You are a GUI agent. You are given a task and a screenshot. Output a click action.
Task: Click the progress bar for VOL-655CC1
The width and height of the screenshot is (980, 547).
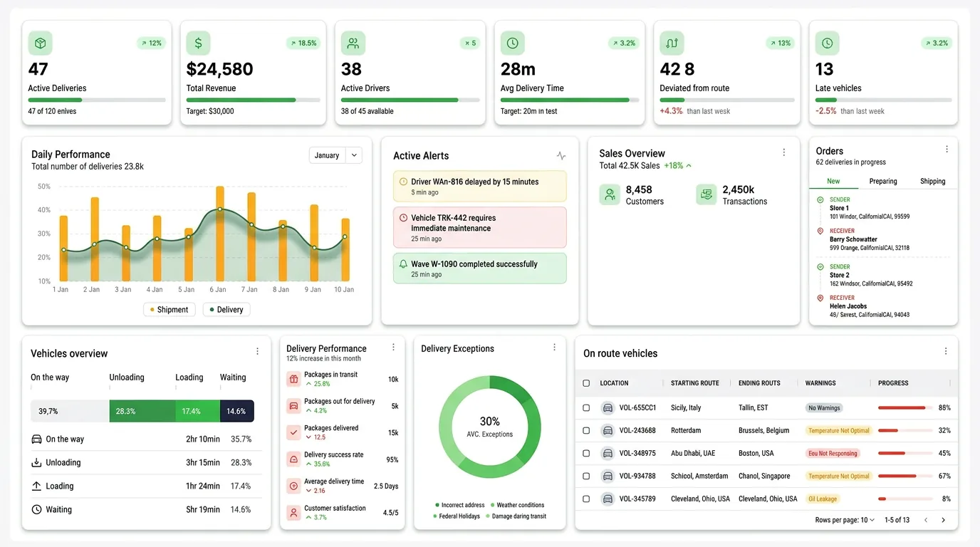(x=905, y=408)
